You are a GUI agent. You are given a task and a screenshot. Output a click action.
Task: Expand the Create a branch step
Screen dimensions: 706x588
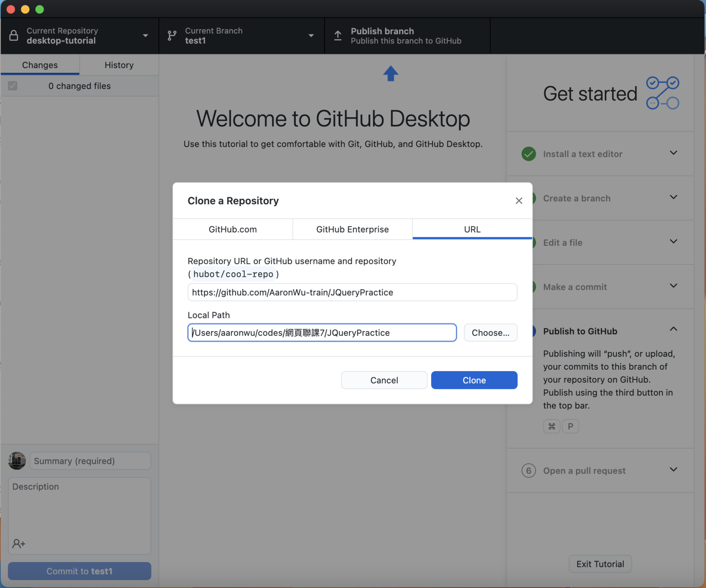point(673,198)
